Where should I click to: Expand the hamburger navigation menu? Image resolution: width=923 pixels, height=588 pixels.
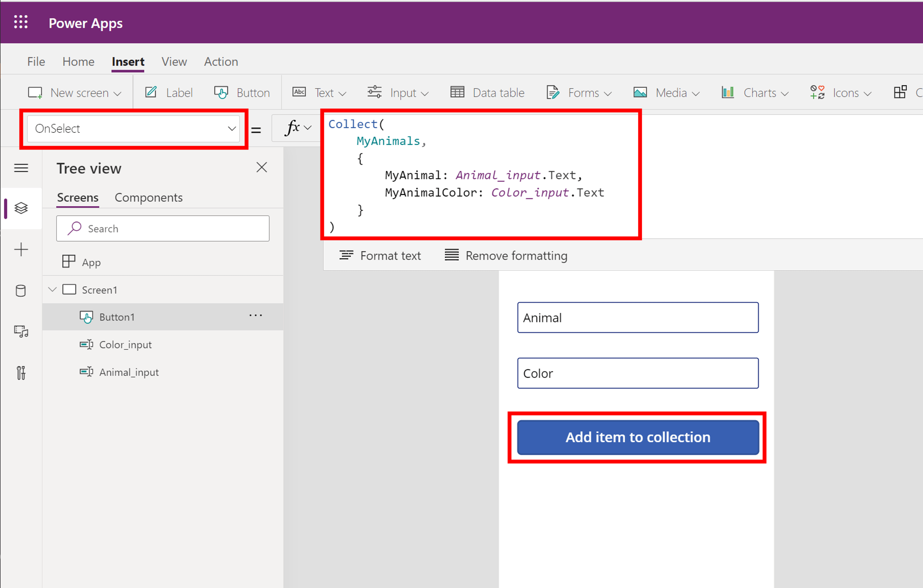(21, 168)
